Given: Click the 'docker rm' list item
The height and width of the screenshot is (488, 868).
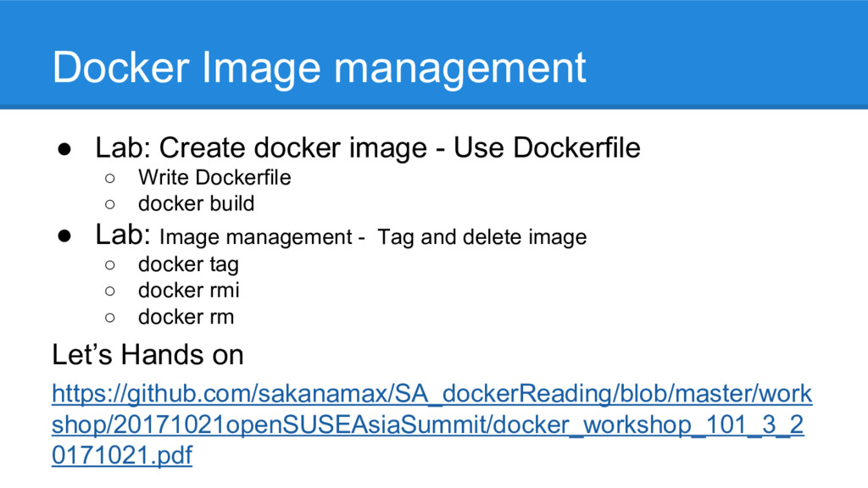Looking at the screenshot, I should pos(186,317).
